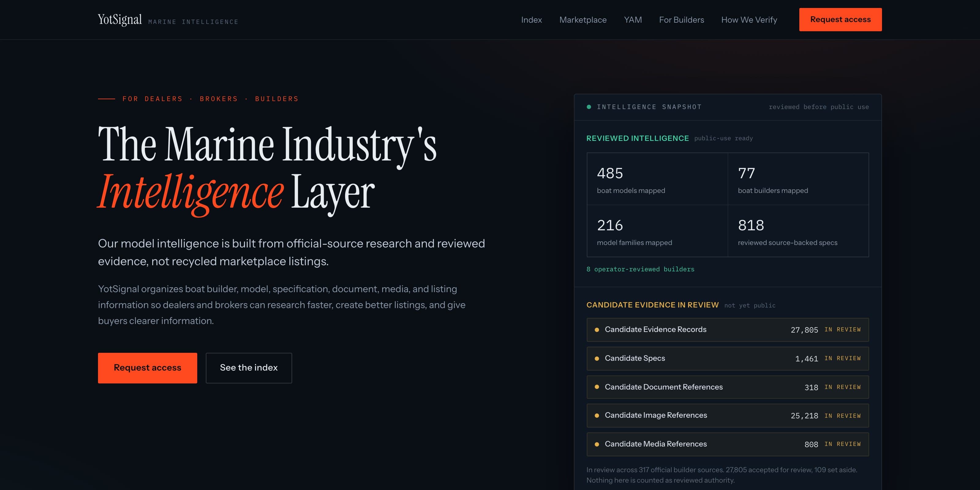Image resolution: width=980 pixels, height=490 pixels.
Task: Click the Candidate Evidence Records row
Action: tap(728, 330)
